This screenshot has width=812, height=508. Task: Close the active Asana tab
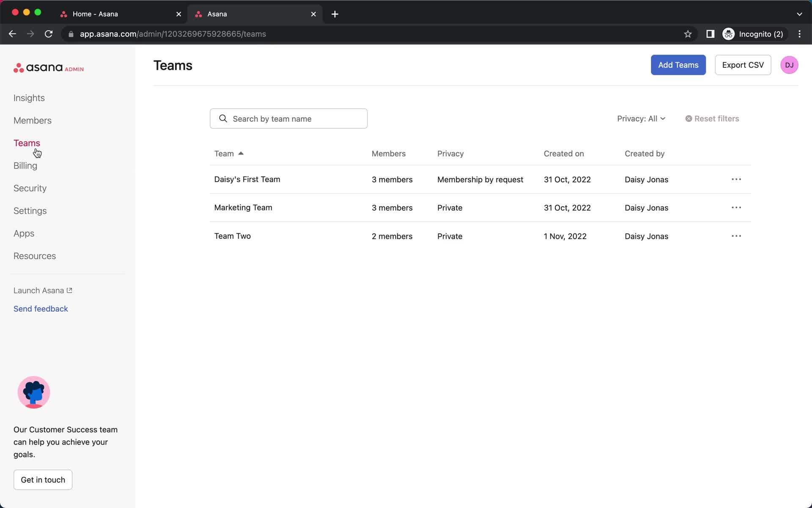pyautogui.click(x=313, y=14)
